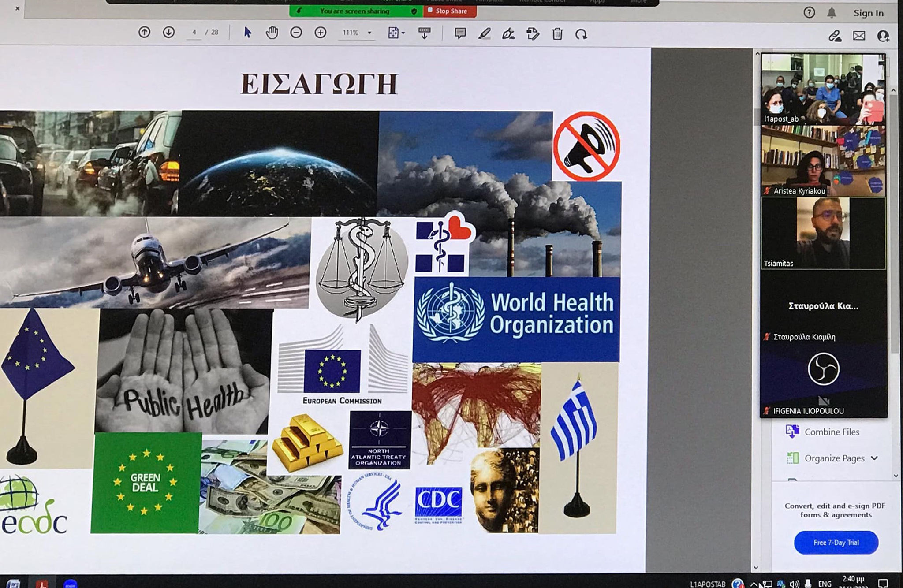Zoom in using the plus icon
Screen dimensions: 903x588
pos(321,33)
